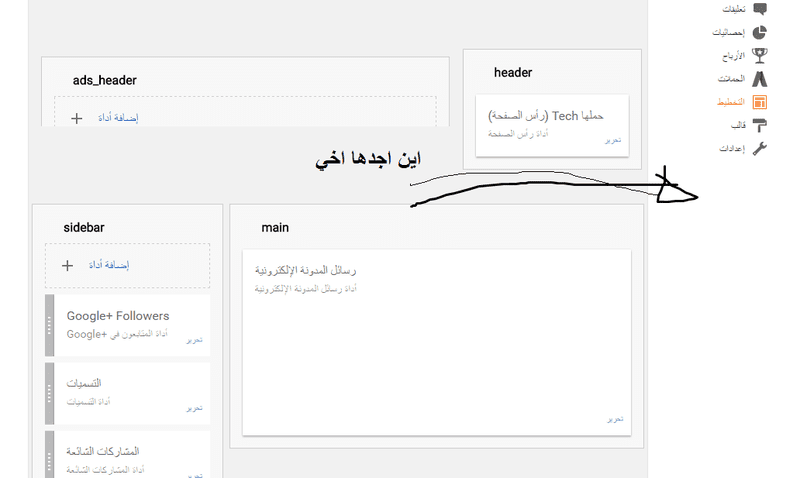Image resolution: width=800 pixels, height=478 pixels.
Task: Click the أداة رأس الصفحة subtitle text
Action: point(518,134)
